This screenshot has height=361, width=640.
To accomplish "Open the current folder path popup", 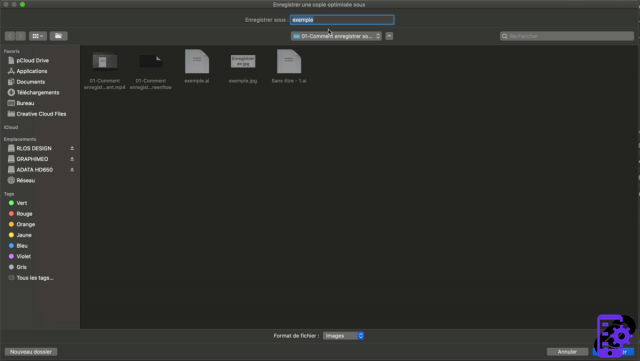I will pos(336,36).
